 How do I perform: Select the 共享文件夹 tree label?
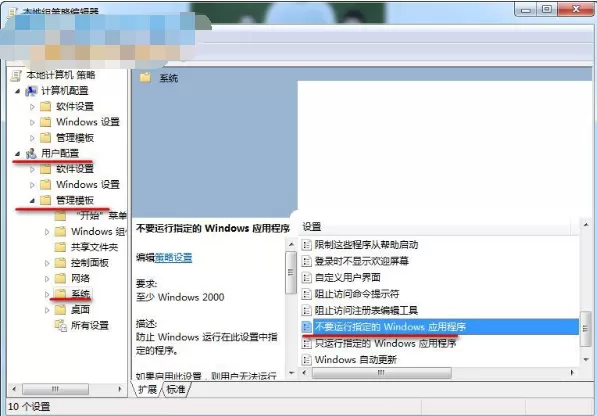pyautogui.click(x=94, y=247)
